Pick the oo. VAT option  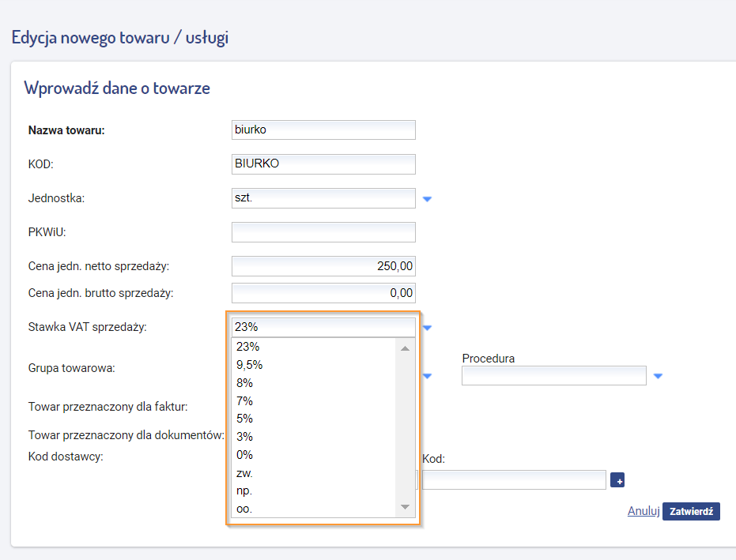coord(314,509)
